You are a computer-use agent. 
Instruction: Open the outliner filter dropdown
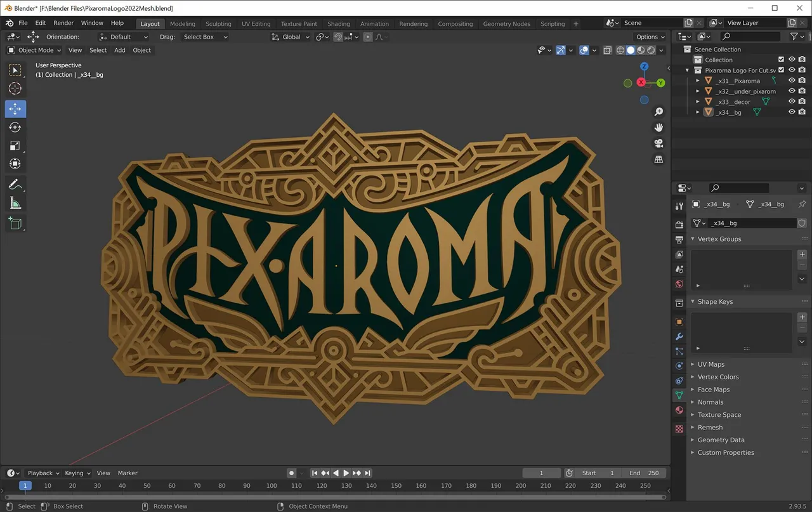click(x=797, y=37)
